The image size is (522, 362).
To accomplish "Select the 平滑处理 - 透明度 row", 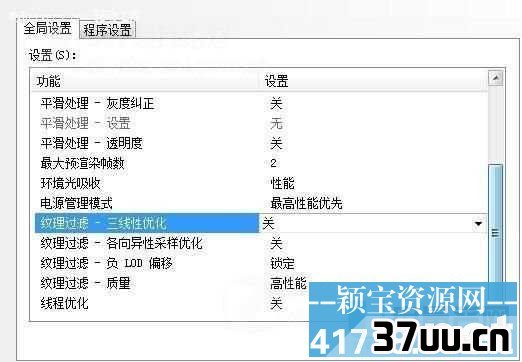I will (260, 143).
